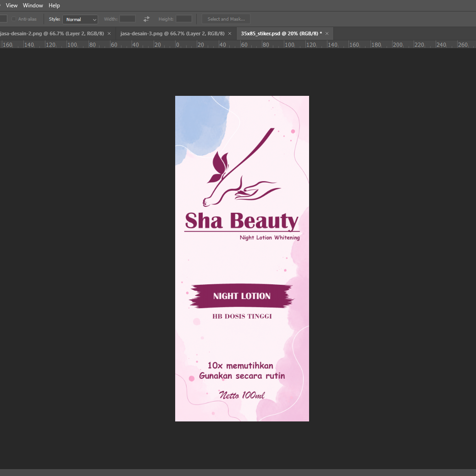Close the jasa-desain-2.png tab
Viewport: 476px width, 476px height.
[x=109, y=33]
